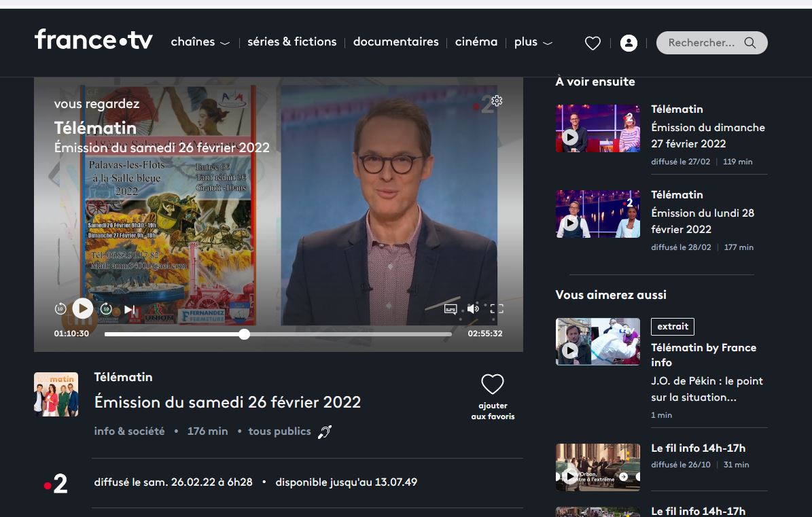Click the total duration 02:55:32
This screenshot has height=517, width=812.
pyautogui.click(x=485, y=334)
